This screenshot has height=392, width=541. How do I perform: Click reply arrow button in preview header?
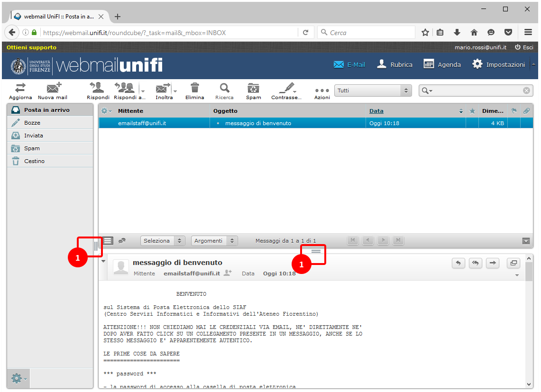tap(458, 263)
